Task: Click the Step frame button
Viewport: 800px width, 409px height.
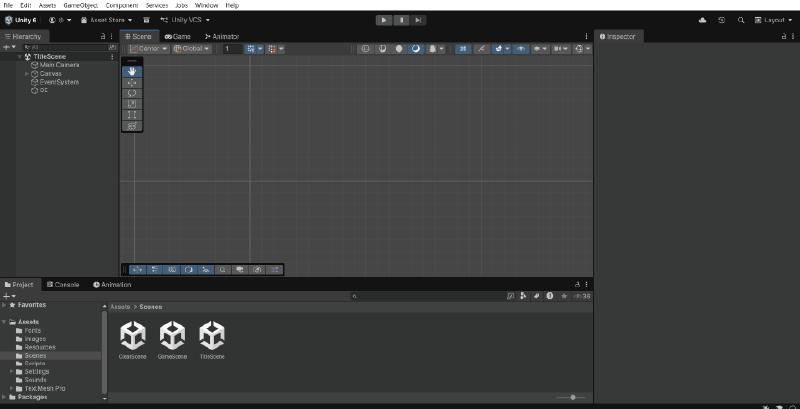Action: point(418,19)
